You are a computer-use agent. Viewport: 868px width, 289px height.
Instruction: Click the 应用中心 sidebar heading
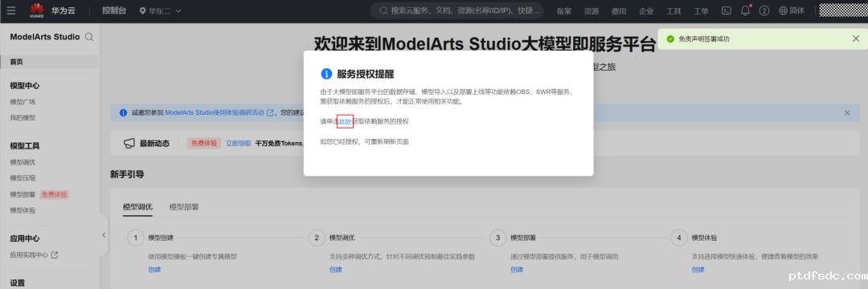click(25, 238)
